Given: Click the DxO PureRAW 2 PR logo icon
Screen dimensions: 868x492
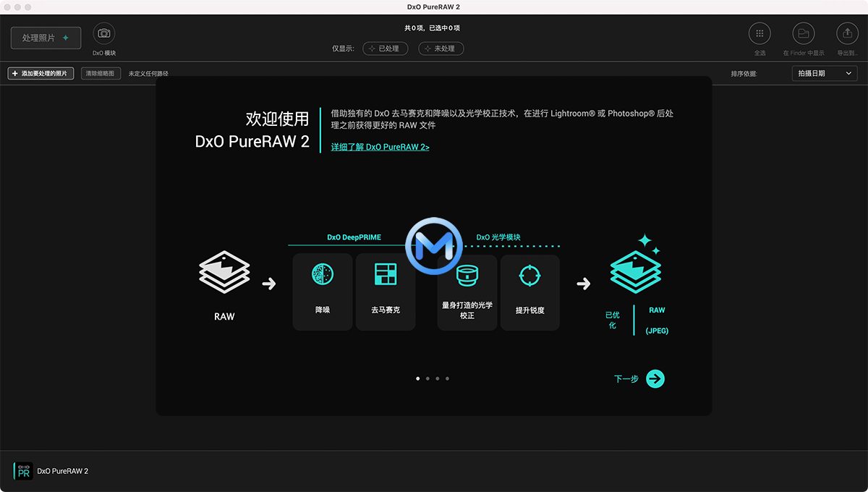Looking at the screenshot, I should (23, 471).
